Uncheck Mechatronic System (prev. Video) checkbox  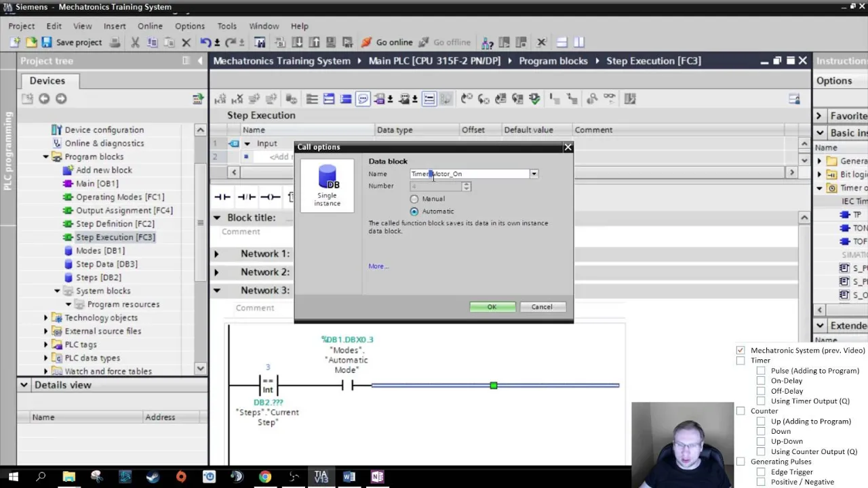tap(741, 350)
